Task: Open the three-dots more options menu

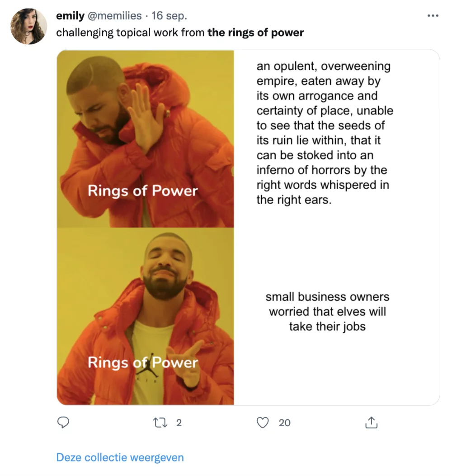Action: click(x=433, y=16)
